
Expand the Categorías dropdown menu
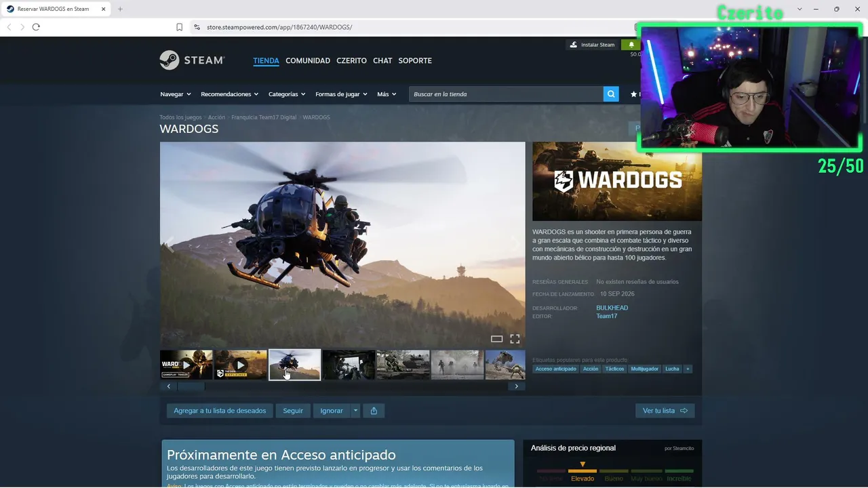(x=287, y=94)
